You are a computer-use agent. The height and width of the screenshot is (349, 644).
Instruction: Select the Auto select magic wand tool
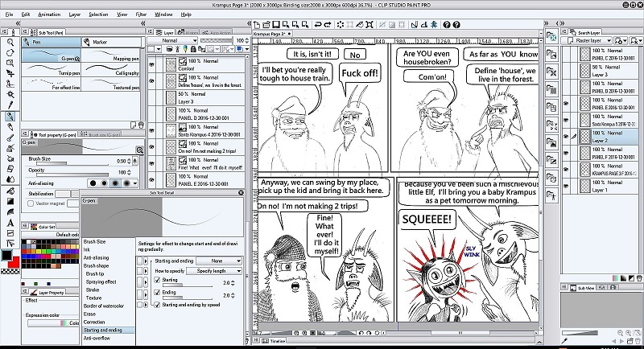tap(10, 94)
